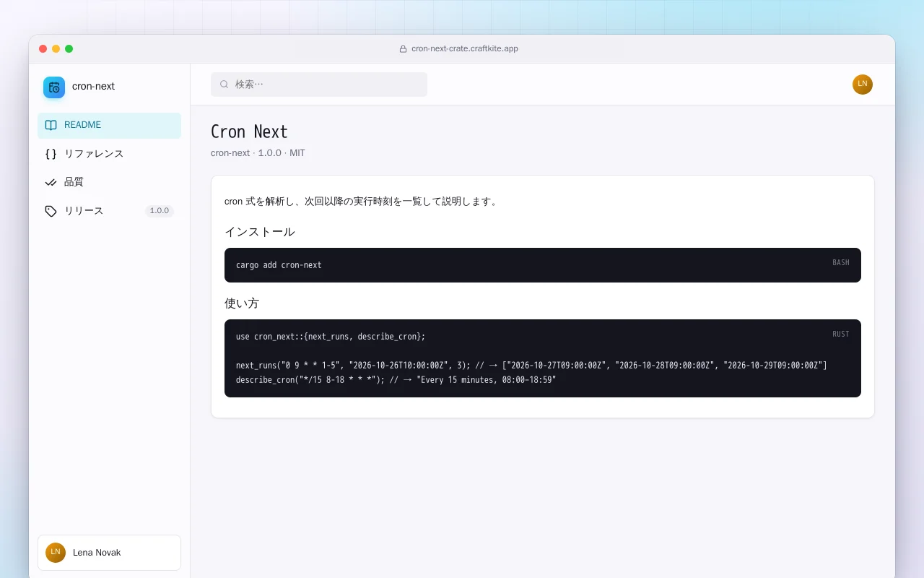Click the yellow minimize window button
Viewport: 924px width, 578px height.
click(x=56, y=49)
